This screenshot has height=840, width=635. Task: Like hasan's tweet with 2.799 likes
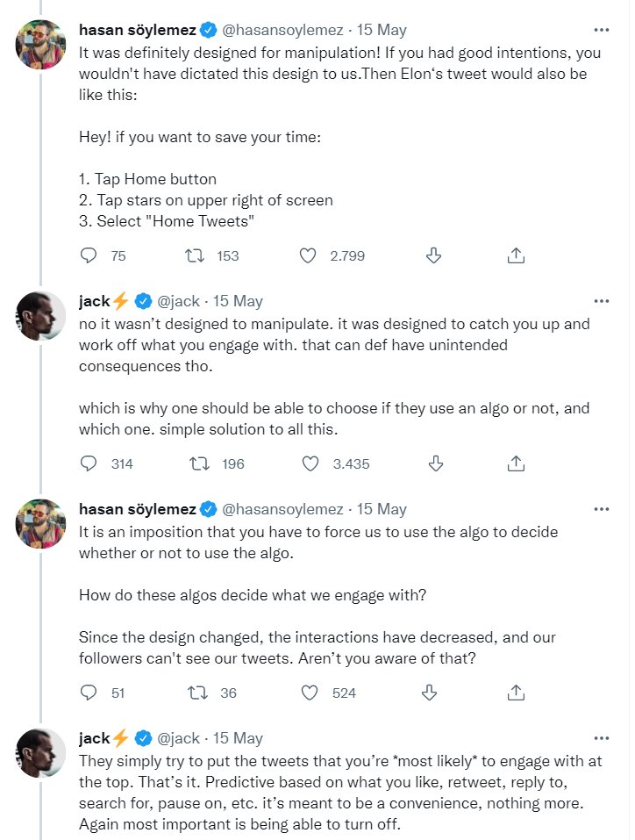[307, 255]
